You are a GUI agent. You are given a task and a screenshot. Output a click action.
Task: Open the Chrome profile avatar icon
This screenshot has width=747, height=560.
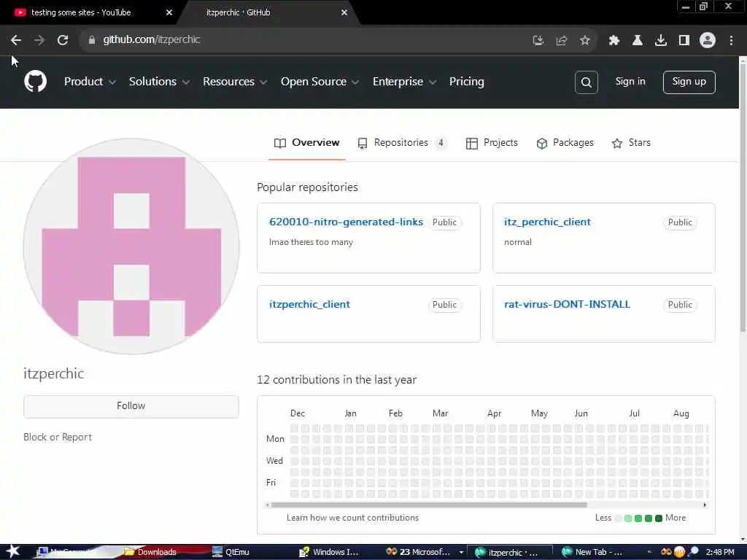[x=707, y=41]
